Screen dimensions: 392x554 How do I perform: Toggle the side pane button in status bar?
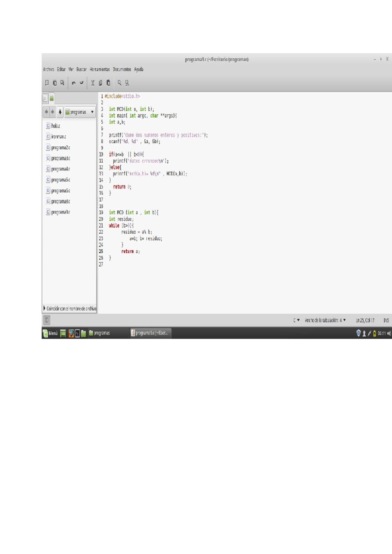tap(47, 320)
